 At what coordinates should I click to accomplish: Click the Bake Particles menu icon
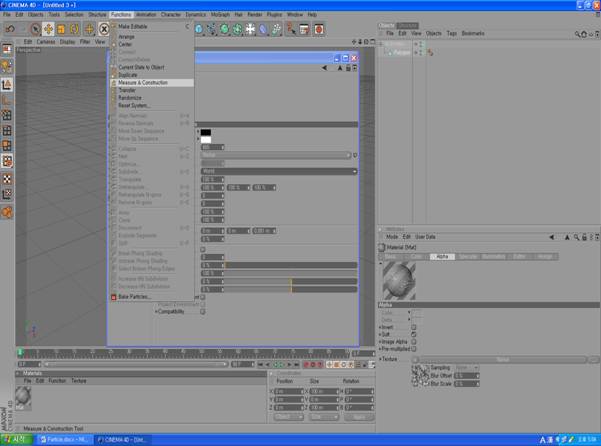(113, 297)
